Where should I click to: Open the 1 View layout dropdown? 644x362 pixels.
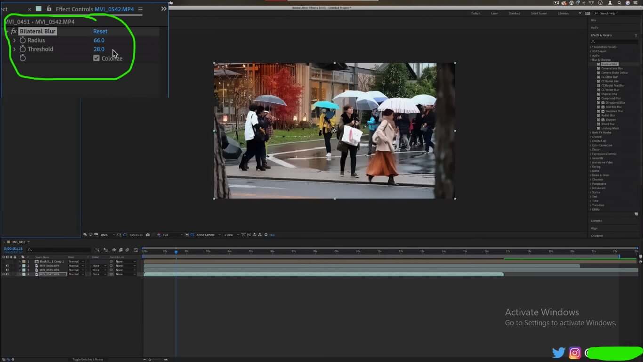[231, 235]
